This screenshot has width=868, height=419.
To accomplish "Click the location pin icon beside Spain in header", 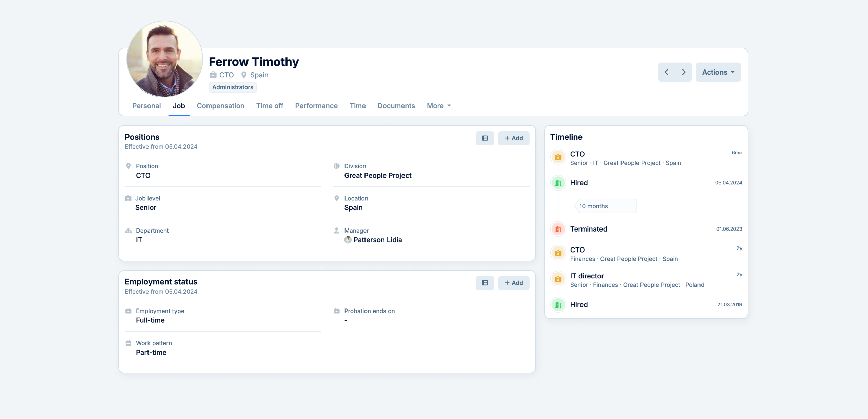I will (x=244, y=75).
